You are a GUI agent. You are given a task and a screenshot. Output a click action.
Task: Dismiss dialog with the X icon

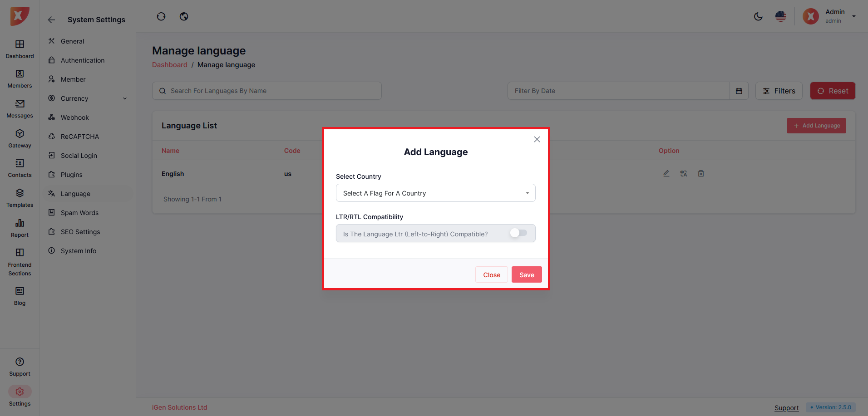537,140
